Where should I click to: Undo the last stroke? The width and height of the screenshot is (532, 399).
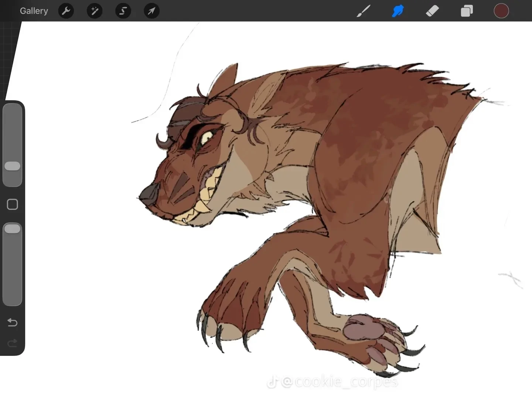pyautogui.click(x=13, y=323)
